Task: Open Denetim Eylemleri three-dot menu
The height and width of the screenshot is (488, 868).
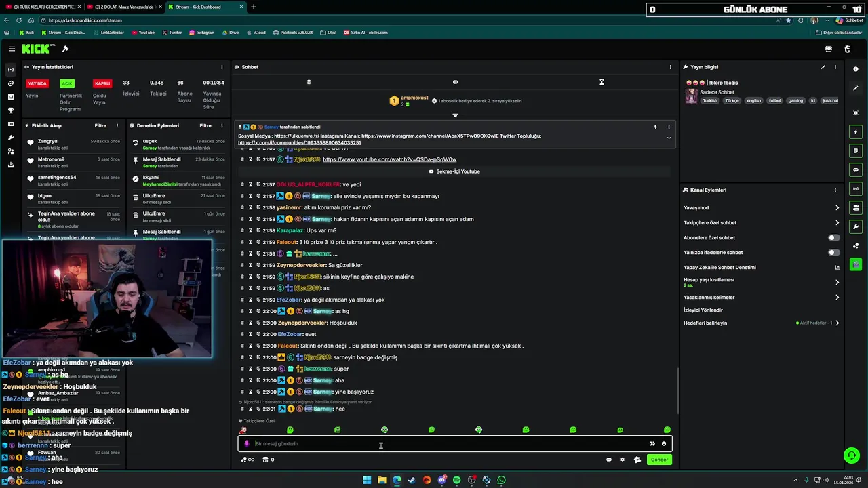Action: point(222,125)
